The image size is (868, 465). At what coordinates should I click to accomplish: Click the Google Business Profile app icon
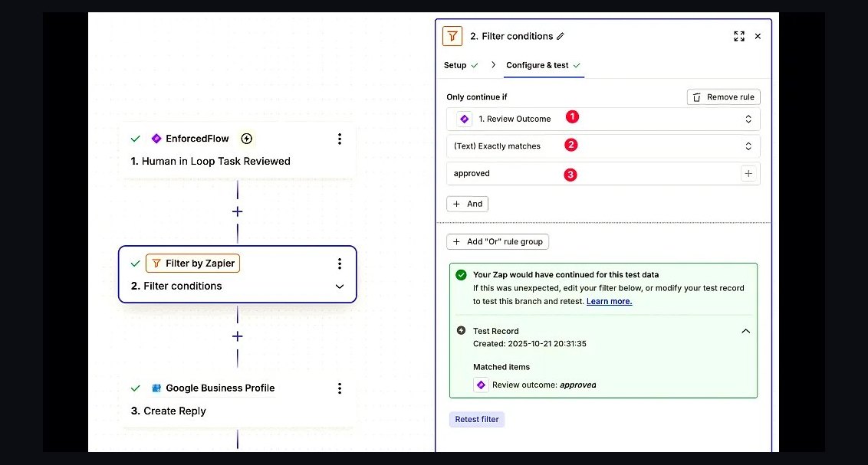pos(156,388)
